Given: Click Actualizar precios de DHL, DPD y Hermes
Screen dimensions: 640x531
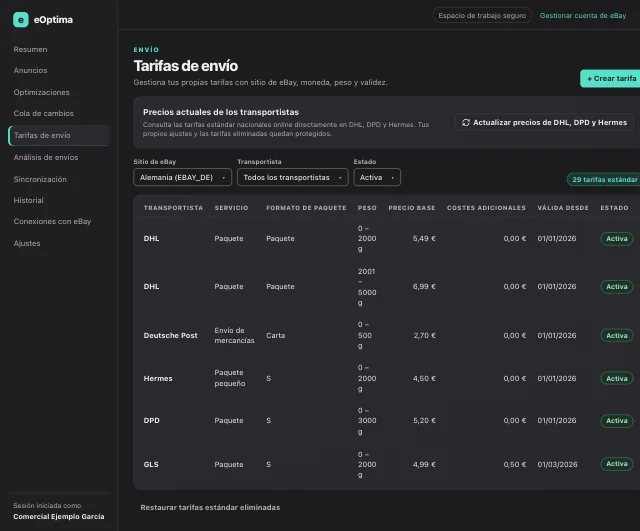Looking at the screenshot, I should point(544,122).
